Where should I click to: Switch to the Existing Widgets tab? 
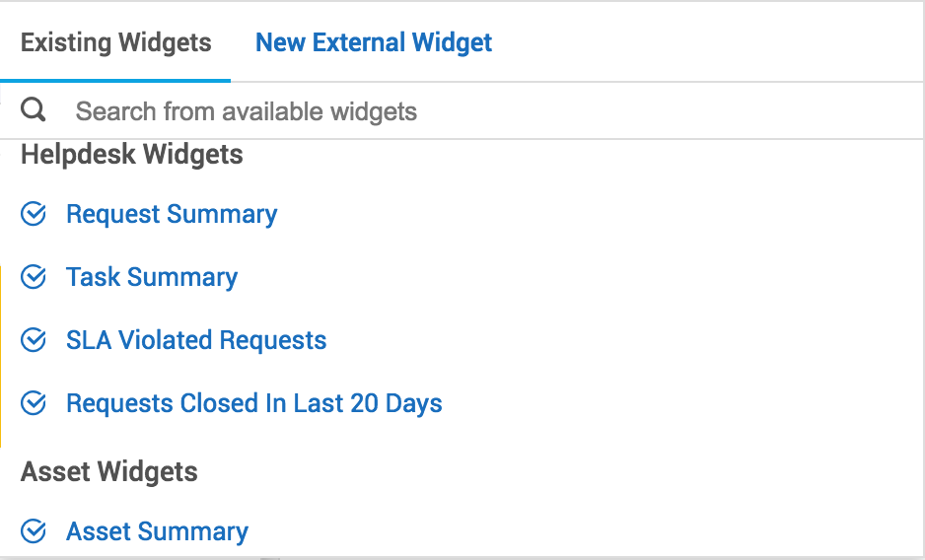[116, 42]
